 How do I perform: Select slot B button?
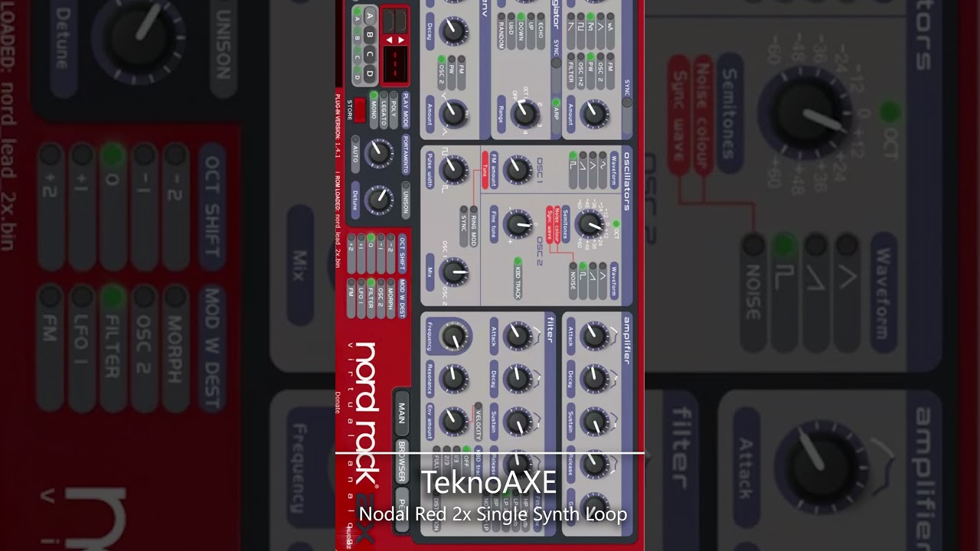point(370,34)
